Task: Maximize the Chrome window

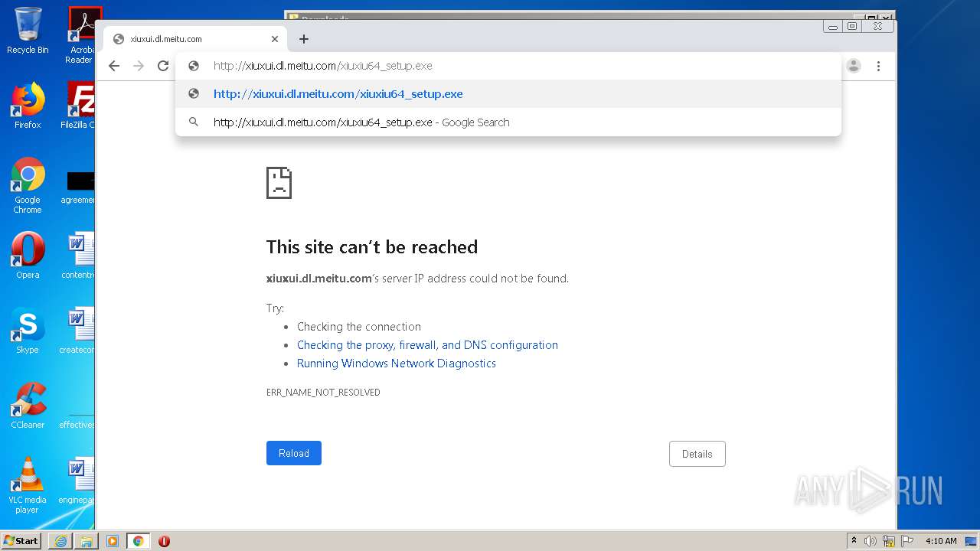Action: pos(852,26)
